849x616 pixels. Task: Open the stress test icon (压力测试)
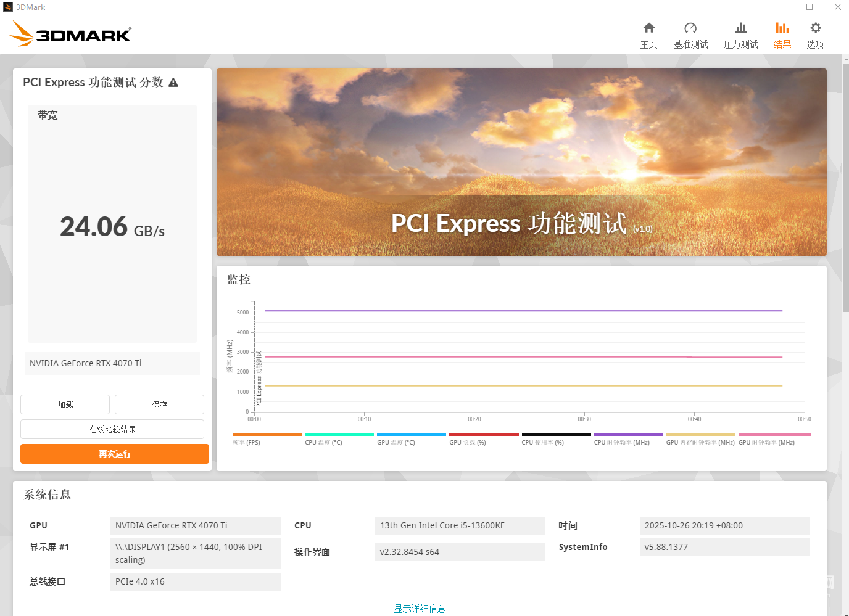tap(740, 28)
